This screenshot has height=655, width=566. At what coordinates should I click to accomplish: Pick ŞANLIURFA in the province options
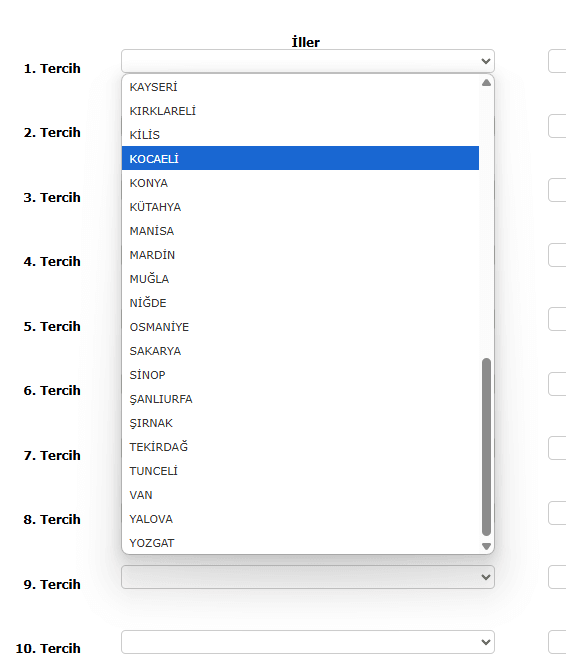(x=300, y=399)
